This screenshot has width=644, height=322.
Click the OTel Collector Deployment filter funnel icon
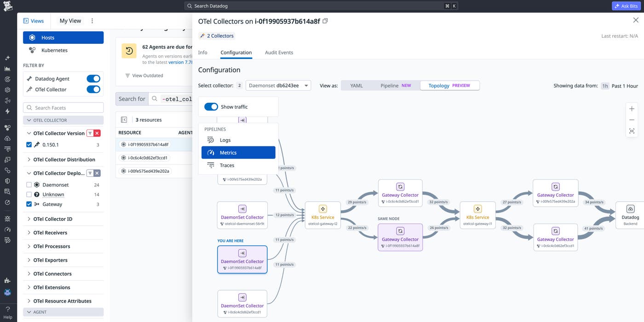(x=90, y=173)
